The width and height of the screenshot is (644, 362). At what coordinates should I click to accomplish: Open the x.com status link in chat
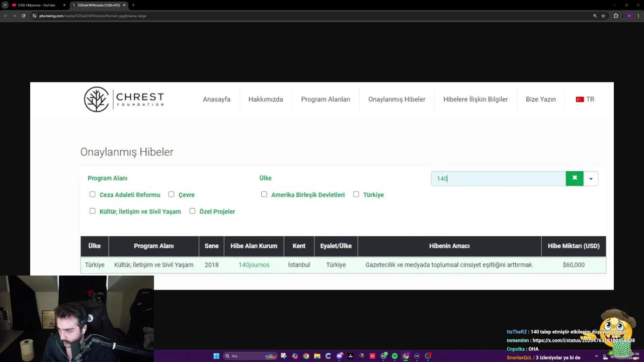pyautogui.click(x=584, y=340)
